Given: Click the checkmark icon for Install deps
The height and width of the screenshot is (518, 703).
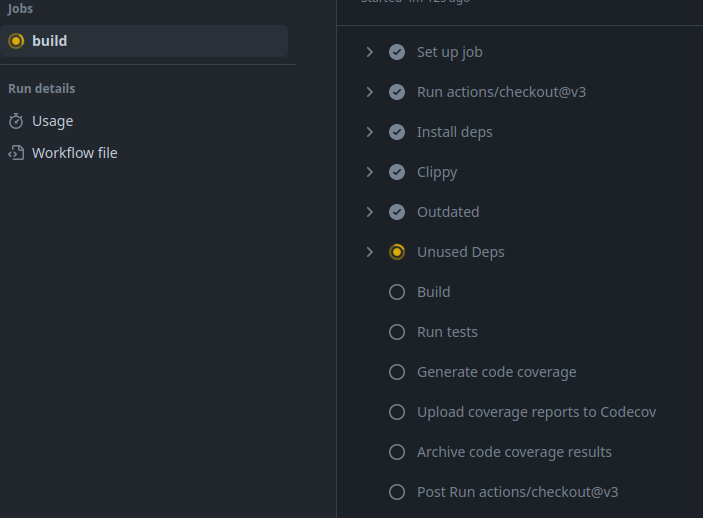Looking at the screenshot, I should 397,132.
